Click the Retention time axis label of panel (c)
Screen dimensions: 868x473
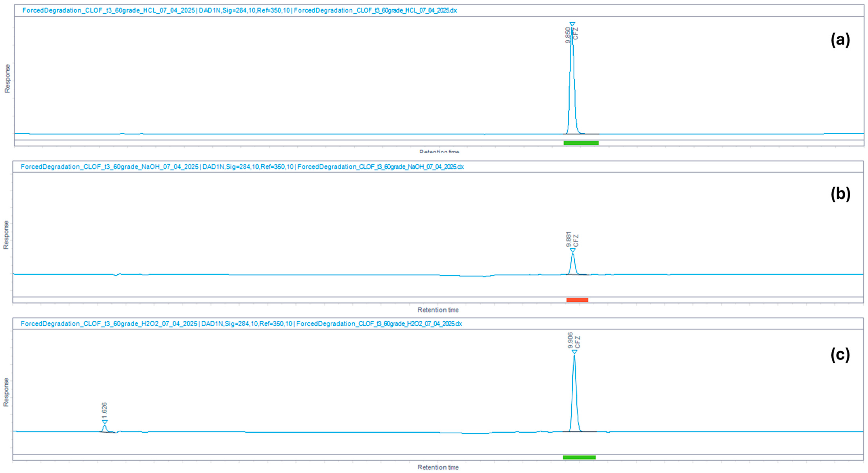[438, 467]
